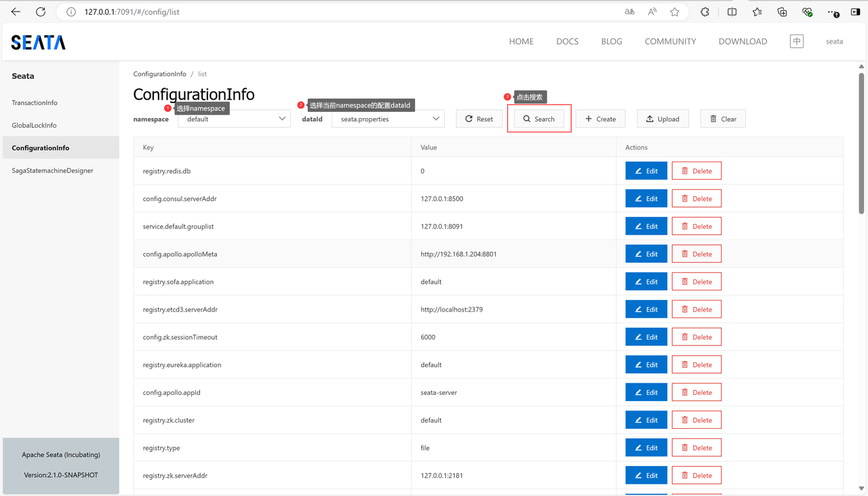Open browser Collections icon

point(782,12)
